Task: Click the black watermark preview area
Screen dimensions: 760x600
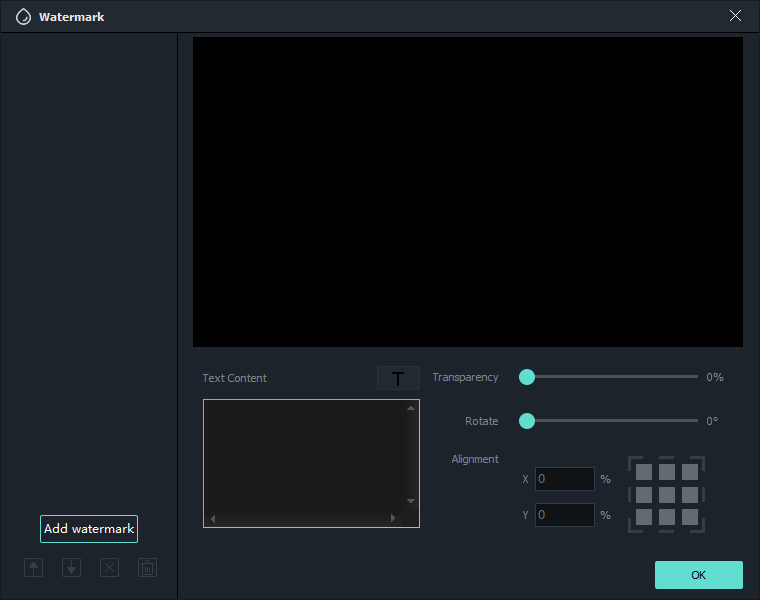Action: [x=468, y=192]
